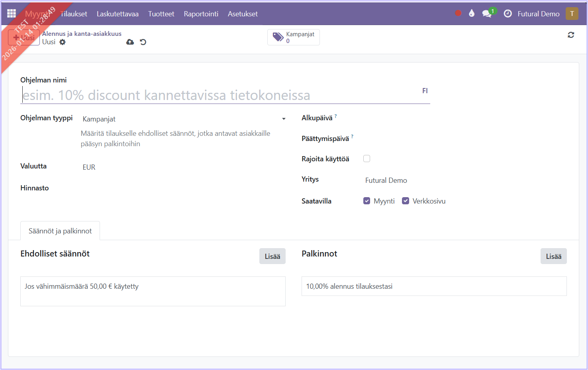Click Lisää next to Palkinnot
588x370 pixels.
[x=553, y=256]
